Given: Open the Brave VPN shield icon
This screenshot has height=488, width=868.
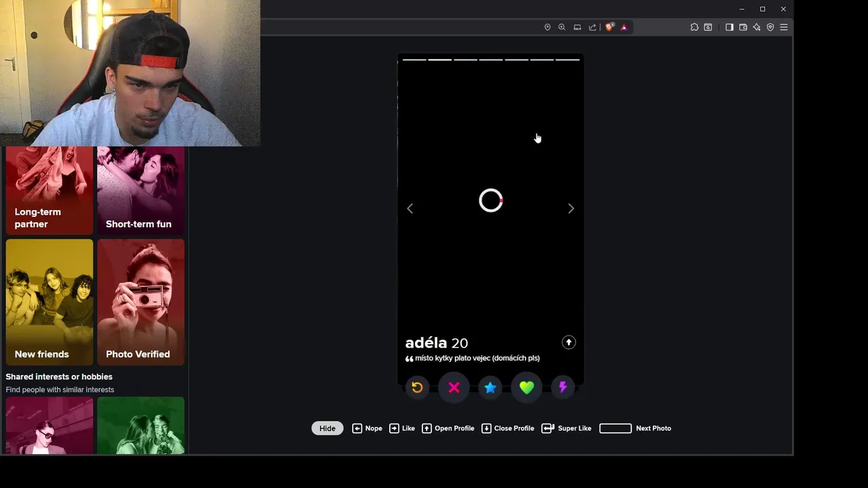Looking at the screenshot, I should [770, 27].
